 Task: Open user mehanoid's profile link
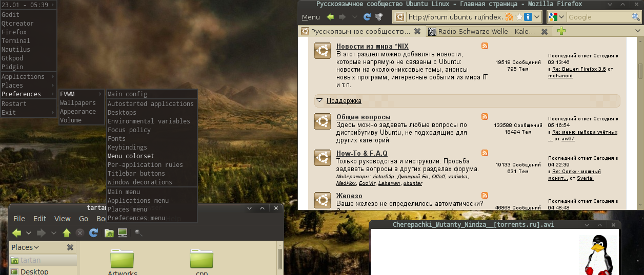(x=560, y=76)
